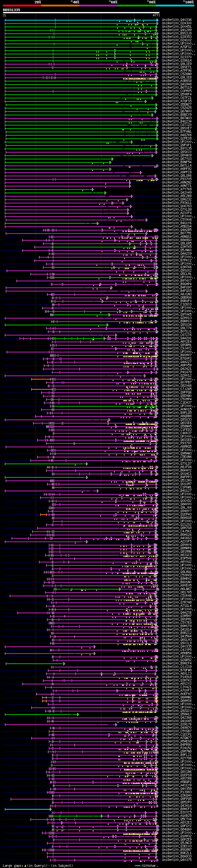Image resolution: width=197 pixels, height=868 pixels.
Task: Select hit label UniRef100_A4S6G3
Action: [x=177, y=538]
